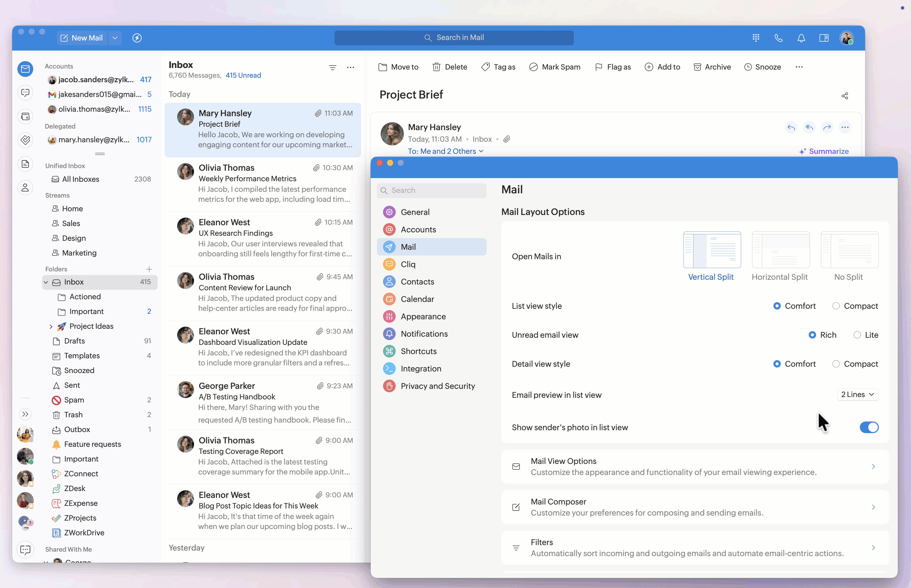Click the settings Search field
911x588 pixels.
click(432, 190)
